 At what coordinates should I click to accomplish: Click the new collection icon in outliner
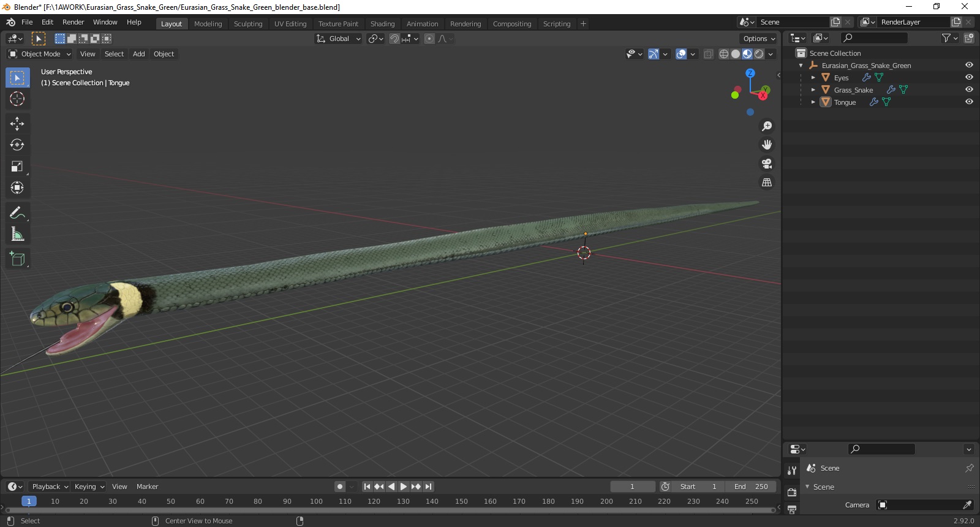[x=969, y=38]
